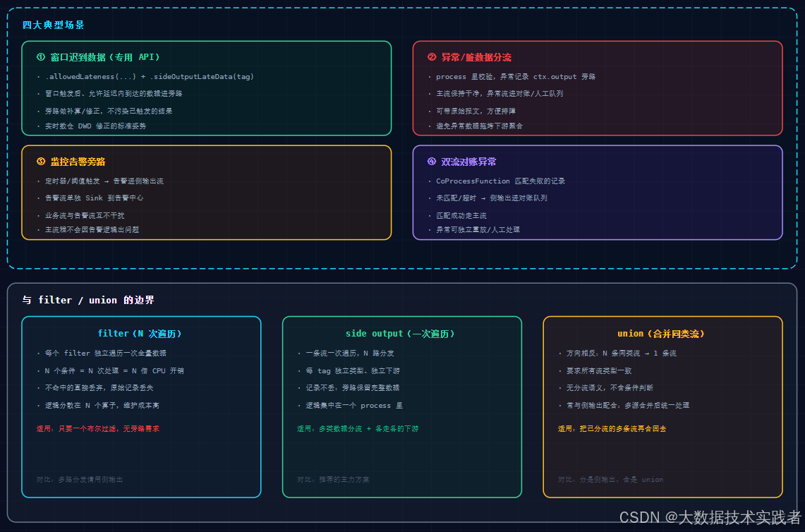Click the bullet '实时数仓 DWD 修正的标准姿势'
This screenshot has width=805, height=532.
click(x=95, y=126)
